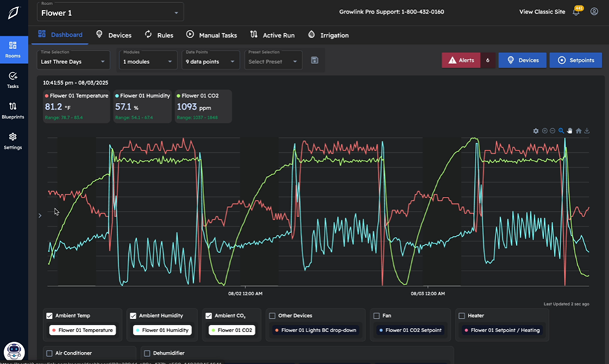Open the notifications bell icon

(x=576, y=12)
